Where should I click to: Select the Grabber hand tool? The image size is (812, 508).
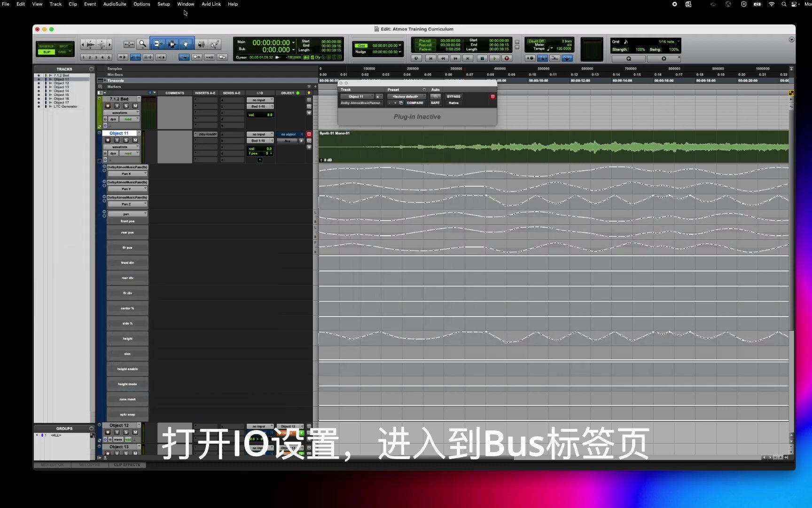(x=186, y=44)
